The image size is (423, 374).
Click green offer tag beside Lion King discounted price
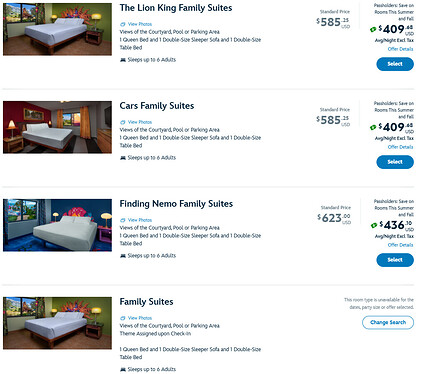(x=373, y=29)
